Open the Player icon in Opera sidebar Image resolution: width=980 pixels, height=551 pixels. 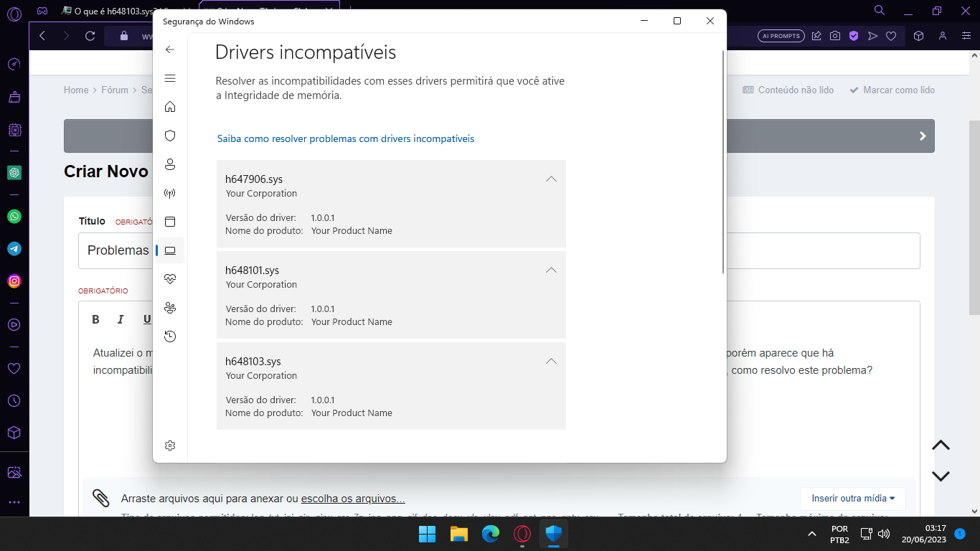[14, 324]
